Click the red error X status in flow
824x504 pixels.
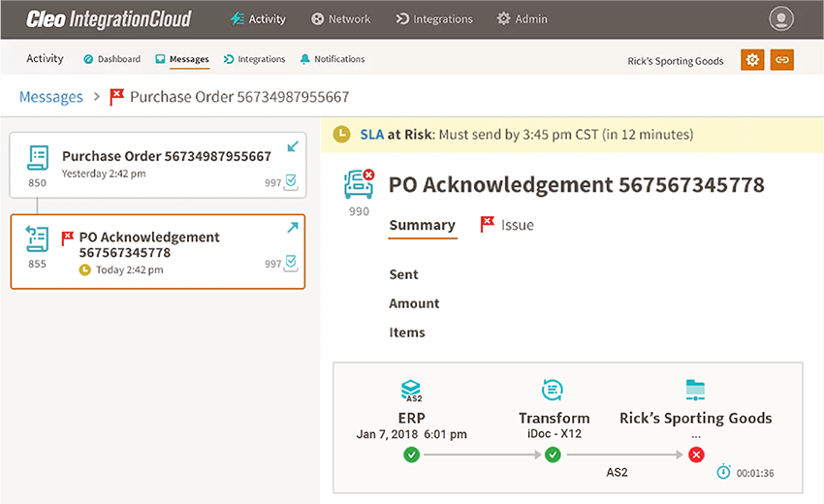[x=696, y=455]
